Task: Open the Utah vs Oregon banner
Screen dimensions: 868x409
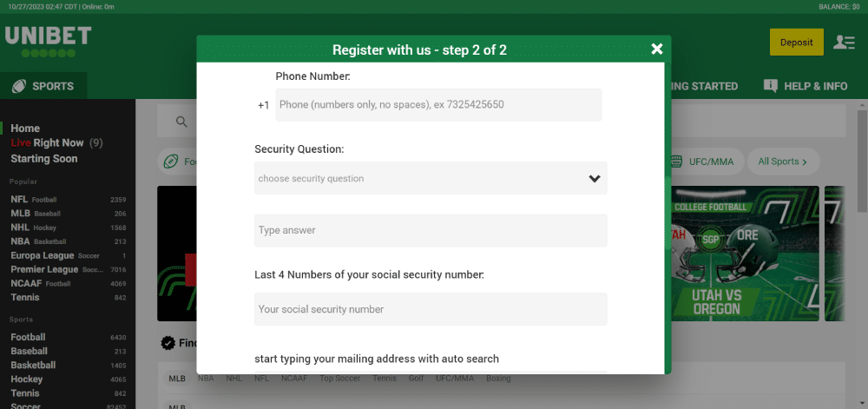Action: coord(745,254)
